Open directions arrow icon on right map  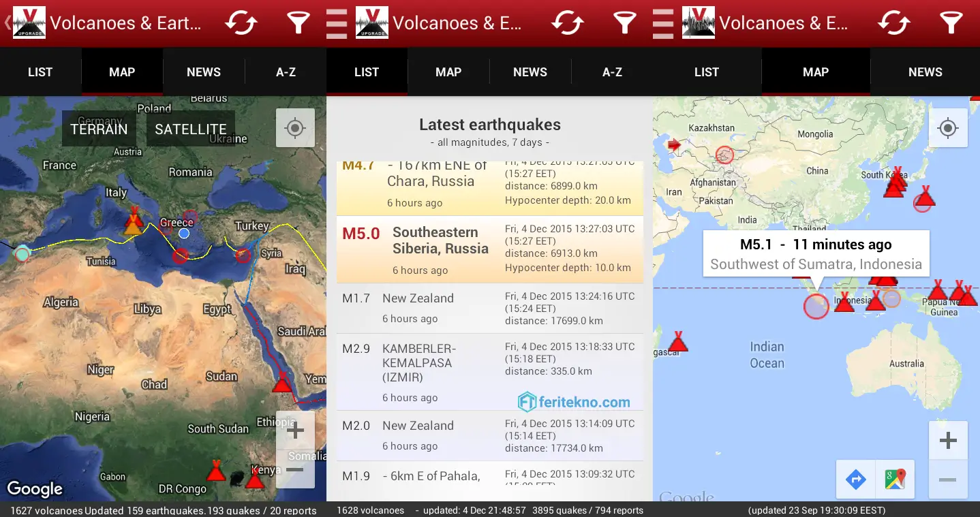point(856,480)
